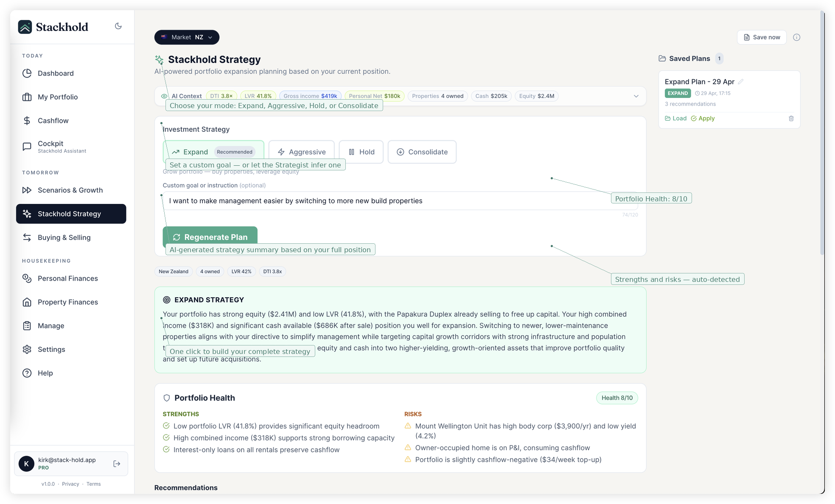Expand the AI Context panel chevron
The image size is (835, 504).
click(x=636, y=96)
